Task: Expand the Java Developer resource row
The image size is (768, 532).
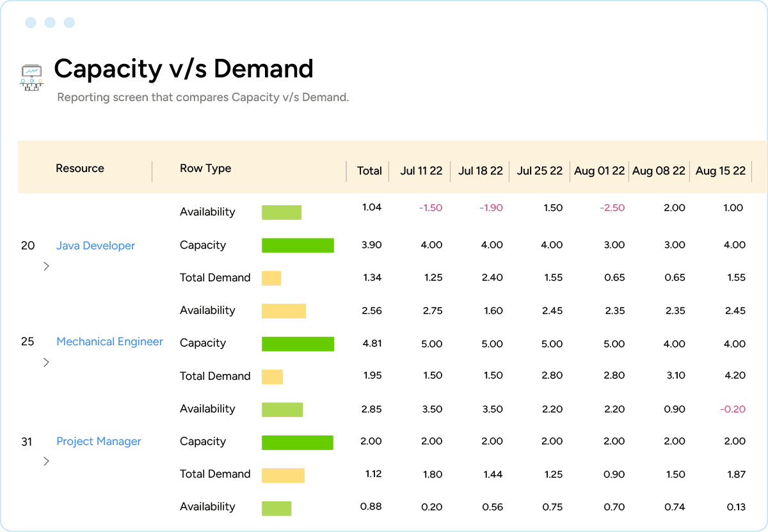Action: pyautogui.click(x=45, y=266)
